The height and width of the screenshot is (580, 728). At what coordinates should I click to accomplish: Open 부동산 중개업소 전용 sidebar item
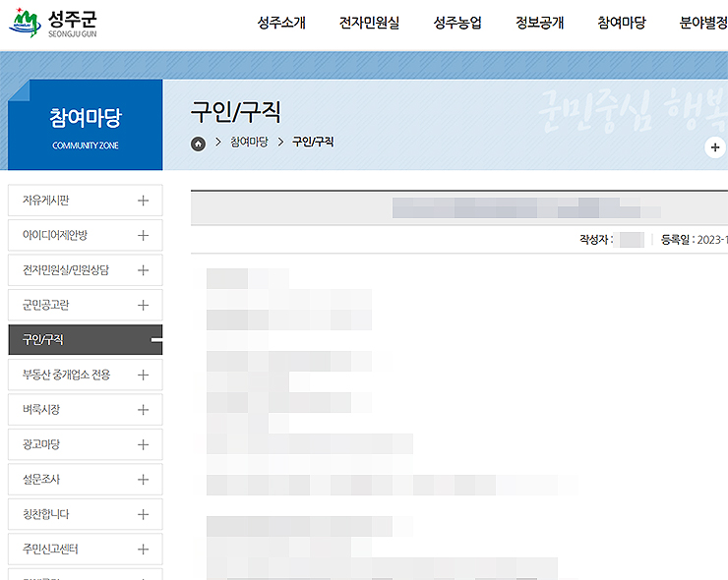click(86, 375)
